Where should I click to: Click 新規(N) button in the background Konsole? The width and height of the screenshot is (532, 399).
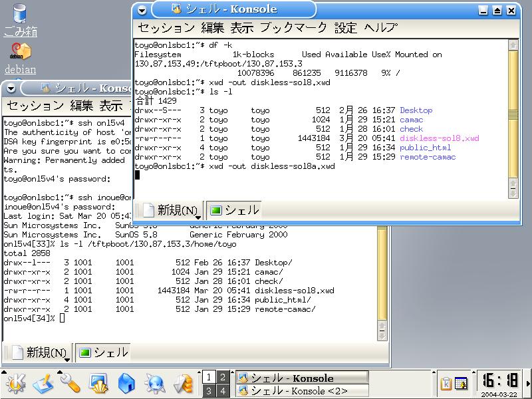[41, 352]
